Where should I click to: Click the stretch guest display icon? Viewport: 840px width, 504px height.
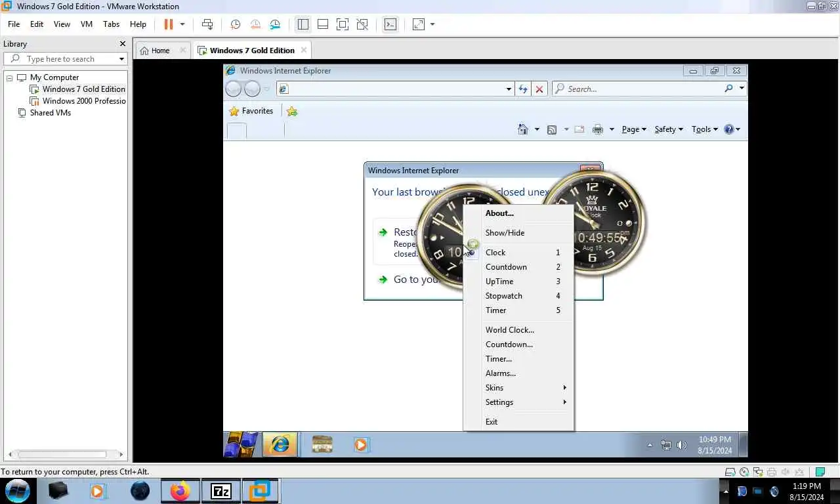pyautogui.click(x=418, y=24)
